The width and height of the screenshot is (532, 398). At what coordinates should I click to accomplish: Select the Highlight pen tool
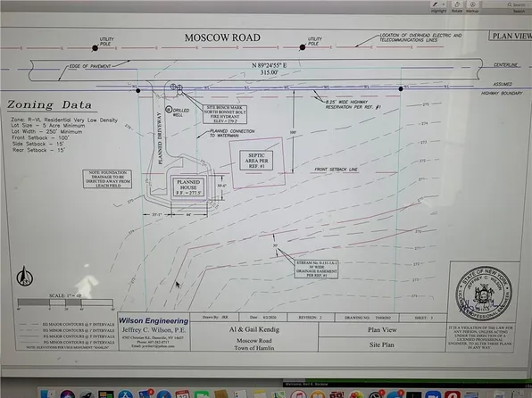coord(436,4)
